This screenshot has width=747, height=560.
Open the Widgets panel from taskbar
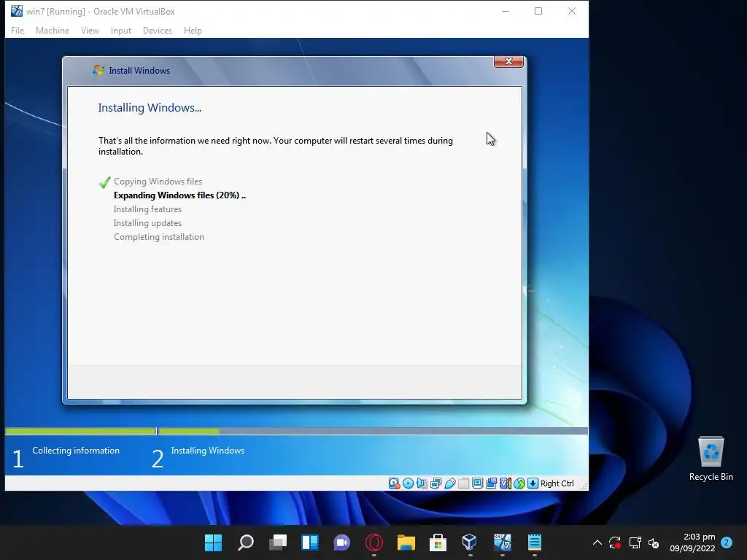(309, 542)
